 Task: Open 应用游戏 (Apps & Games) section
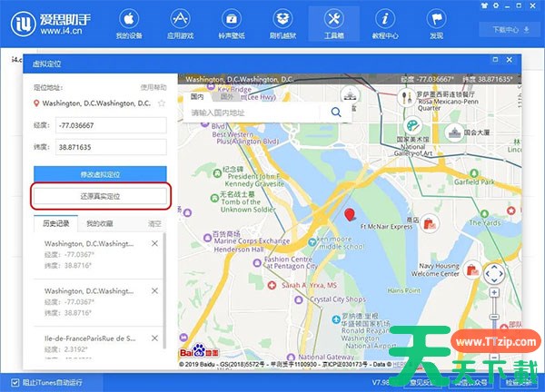181,24
